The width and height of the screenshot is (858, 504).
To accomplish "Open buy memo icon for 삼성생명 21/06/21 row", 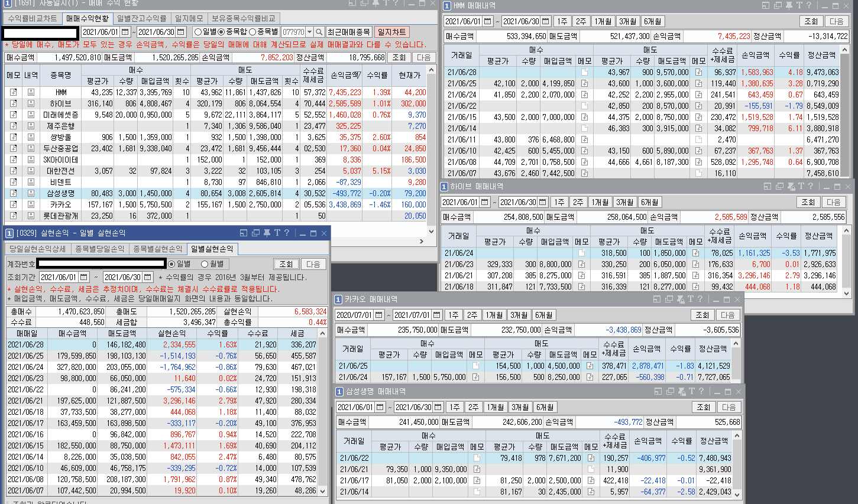I will 477,469.
